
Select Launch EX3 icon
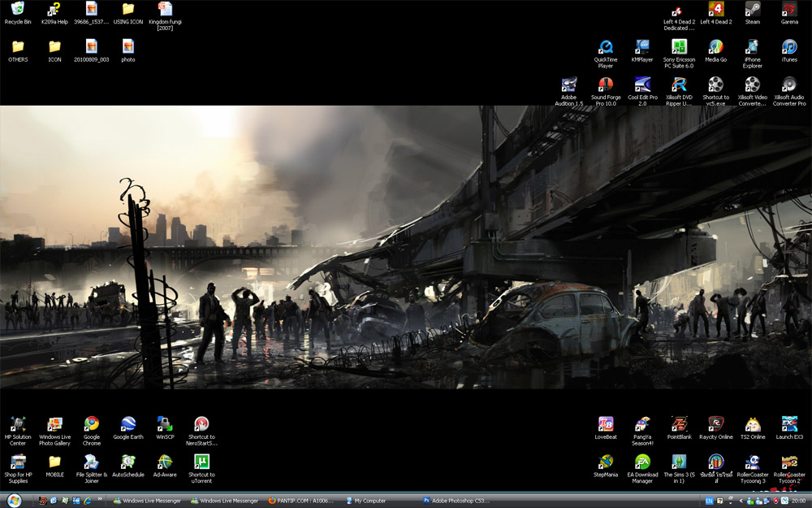(789, 428)
